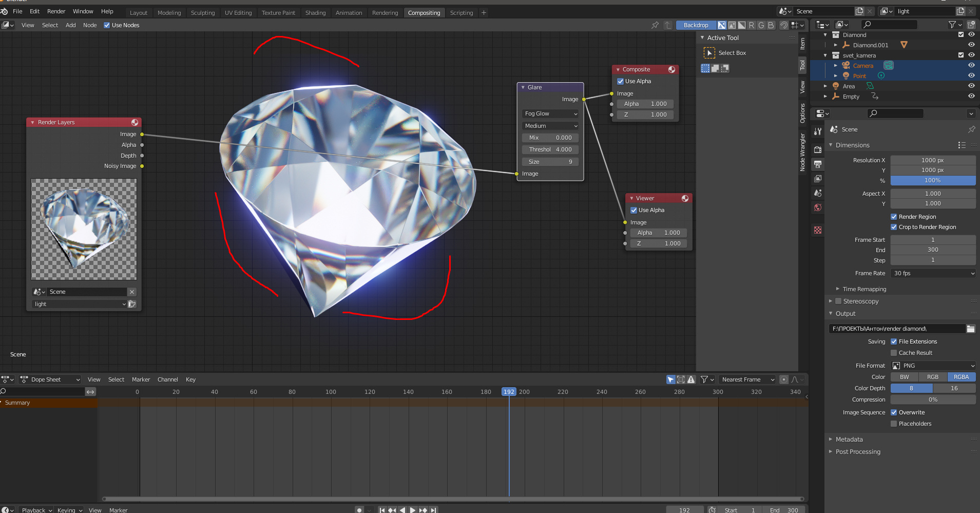Image resolution: width=980 pixels, height=513 pixels.
Task: Show red channel R button
Action: [752, 25]
